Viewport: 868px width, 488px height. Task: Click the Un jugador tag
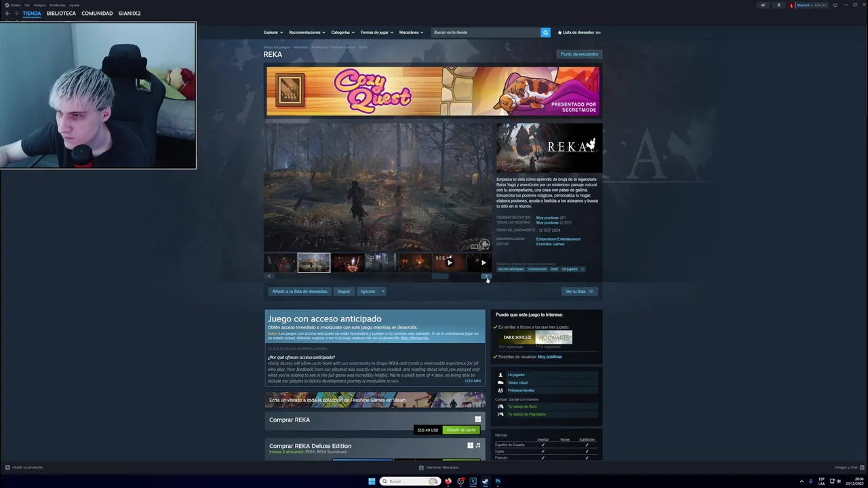(x=570, y=269)
